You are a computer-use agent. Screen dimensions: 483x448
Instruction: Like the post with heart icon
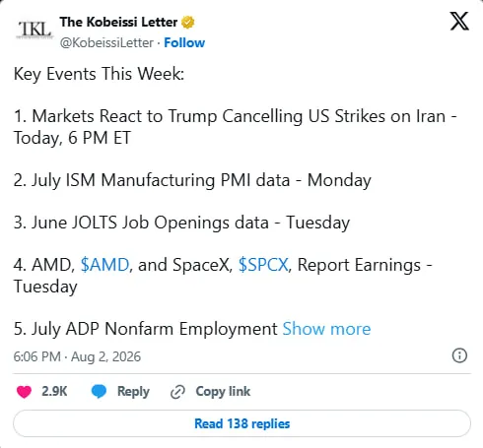pyautogui.click(x=24, y=392)
